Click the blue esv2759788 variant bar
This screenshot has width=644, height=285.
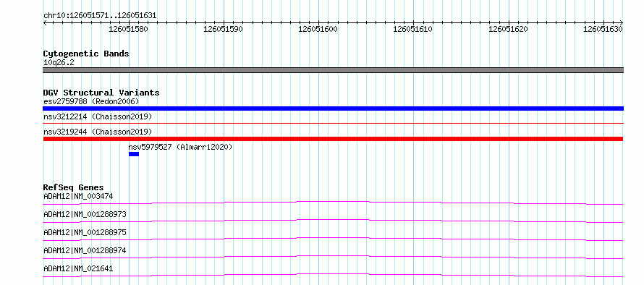tap(333, 109)
